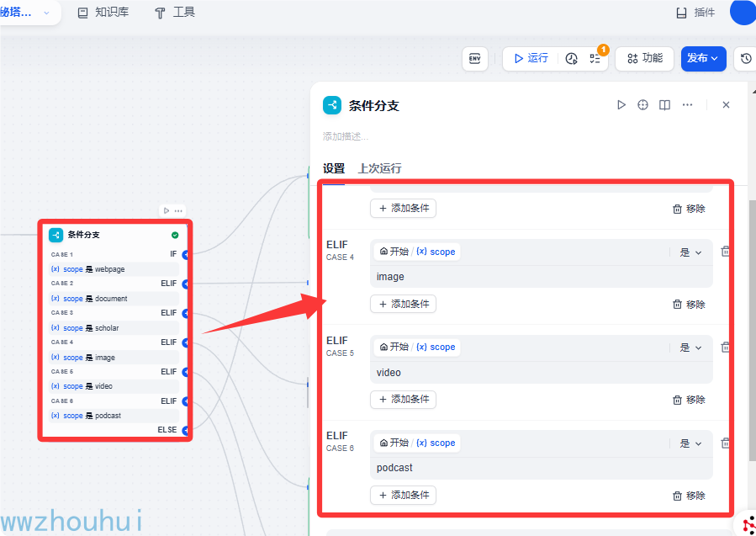756x536 pixels.
Task: Click the CASE 4 ELIF output handle
Action: [185, 342]
